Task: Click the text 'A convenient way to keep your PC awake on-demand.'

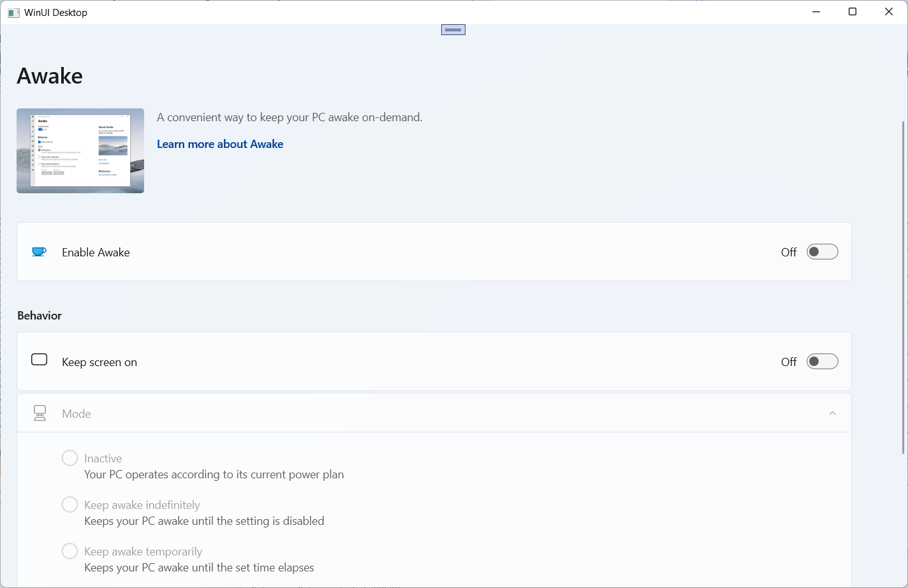Action: pyautogui.click(x=289, y=117)
